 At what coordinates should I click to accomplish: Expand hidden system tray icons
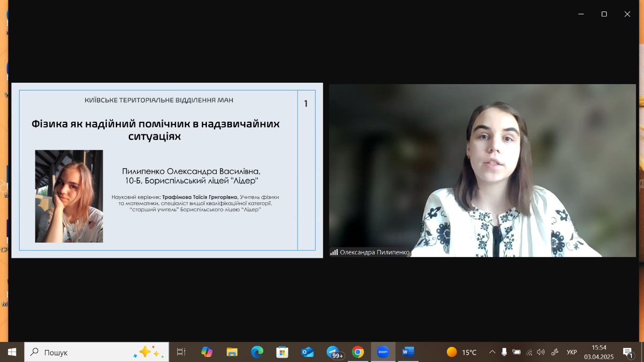click(x=492, y=352)
